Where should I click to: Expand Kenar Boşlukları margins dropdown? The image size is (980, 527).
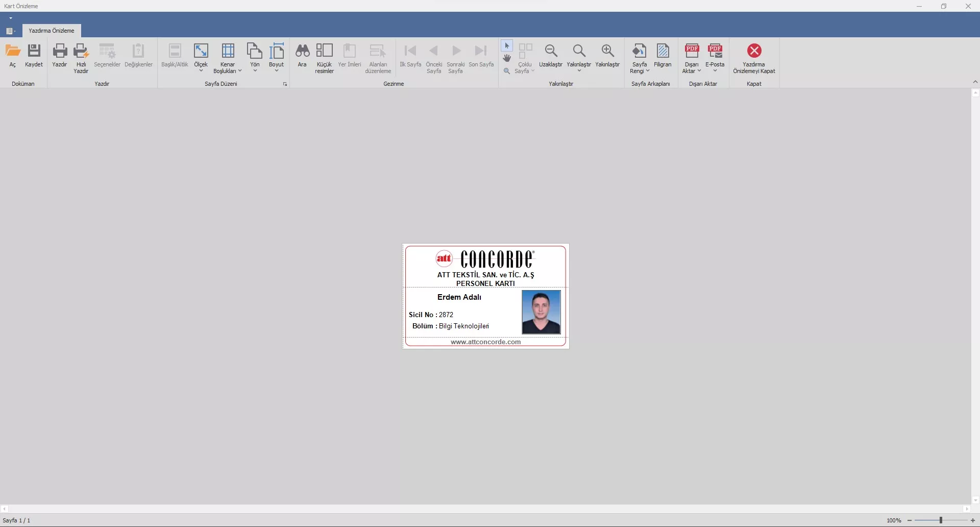[228, 59]
